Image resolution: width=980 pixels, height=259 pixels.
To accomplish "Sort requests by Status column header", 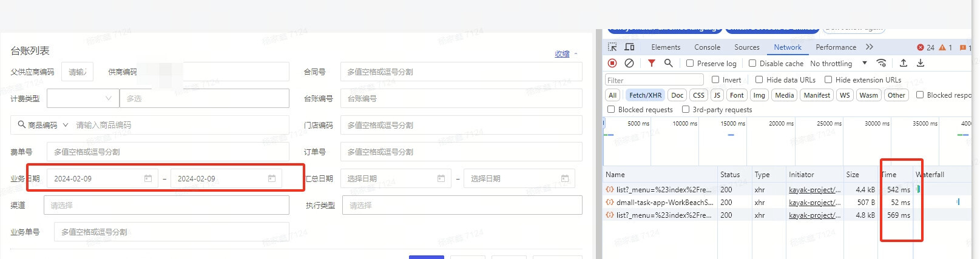I will point(734,174).
